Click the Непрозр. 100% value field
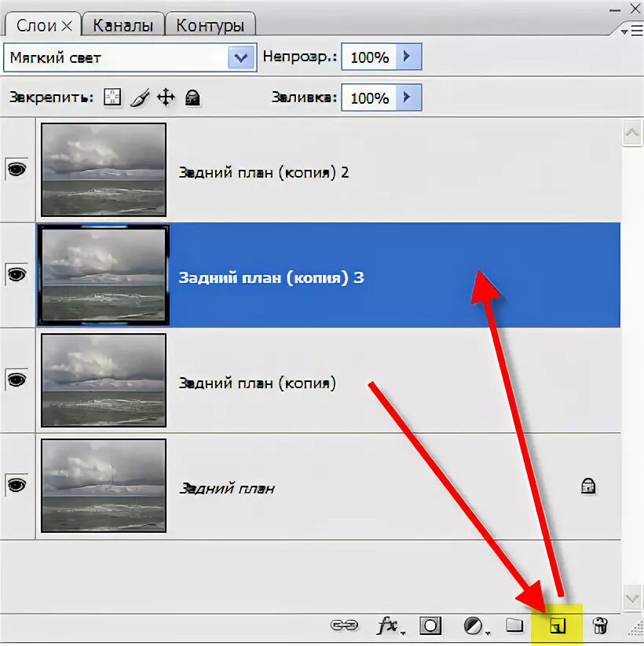Screen dimensions: 644x646 click(x=369, y=57)
